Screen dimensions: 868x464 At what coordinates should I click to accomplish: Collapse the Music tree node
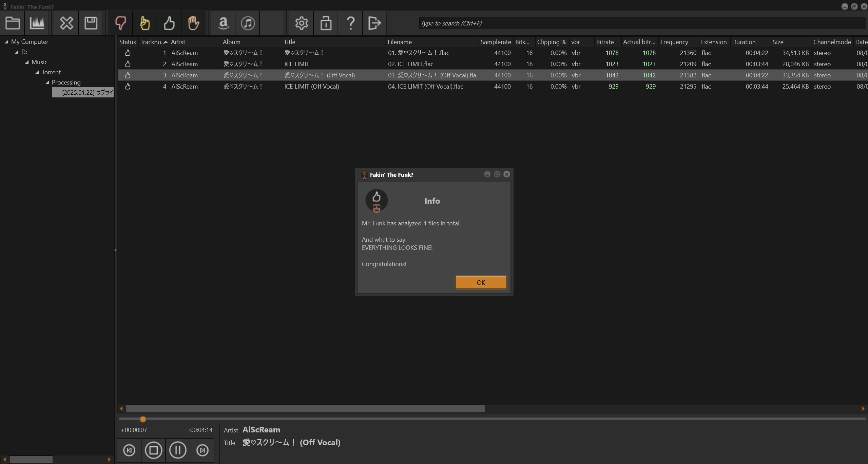pos(27,62)
